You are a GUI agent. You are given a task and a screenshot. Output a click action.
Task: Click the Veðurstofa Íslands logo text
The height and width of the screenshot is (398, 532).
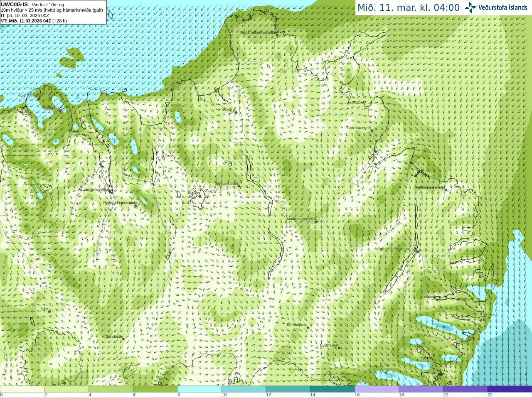pyautogui.click(x=502, y=7)
